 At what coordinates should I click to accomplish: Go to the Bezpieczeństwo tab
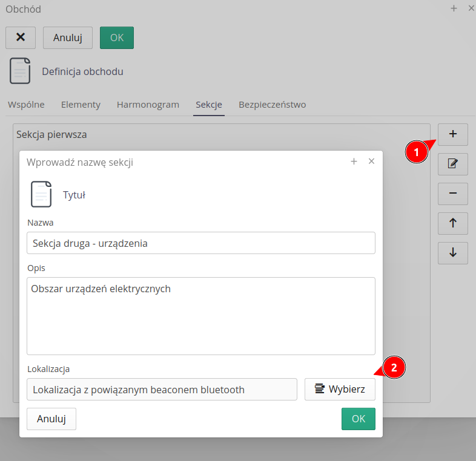point(272,105)
